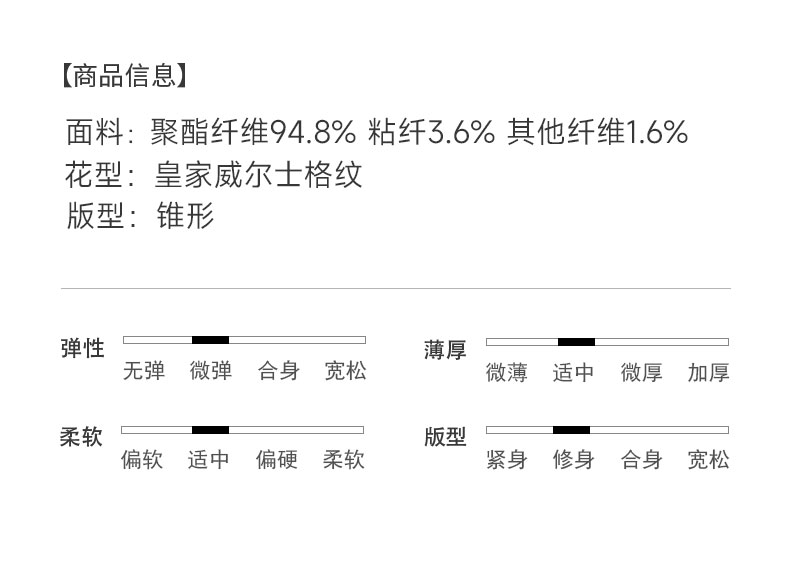790x564 pixels.
Task: Select 微薄 on the 薄厚 scale
Action: tap(506, 373)
